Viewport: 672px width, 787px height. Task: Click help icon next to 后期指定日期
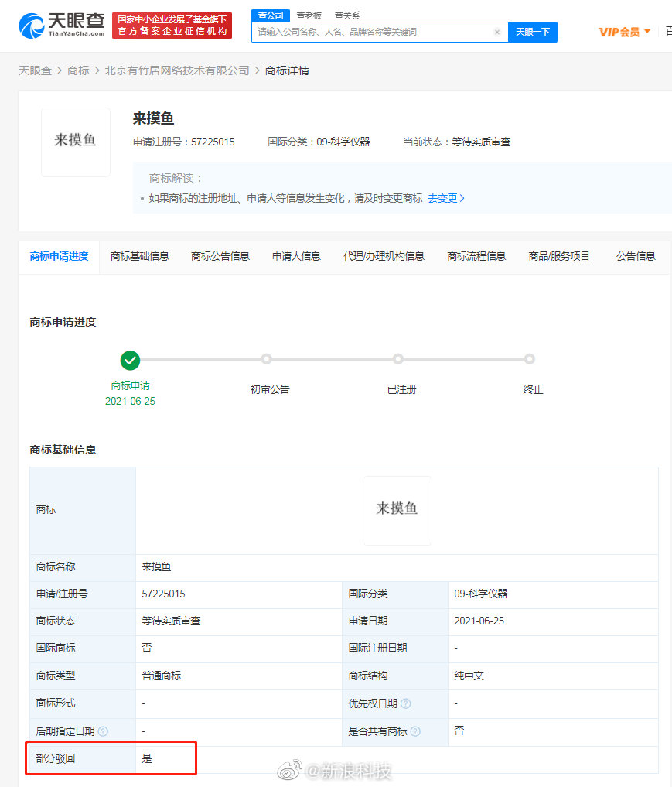click(x=103, y=731)
